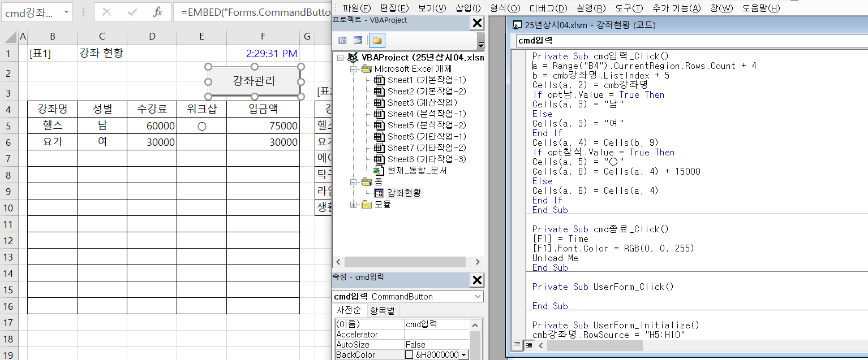The width and height of the screenshot is (868, 360).
Task: Open the 디버그(D) menu
Action: click(548, 8)
